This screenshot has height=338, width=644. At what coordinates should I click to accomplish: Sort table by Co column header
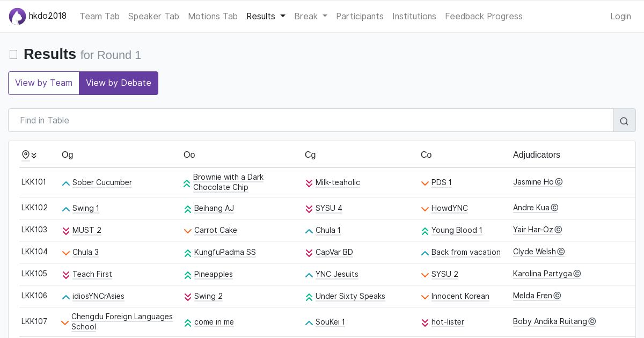[x=426, y=155]
